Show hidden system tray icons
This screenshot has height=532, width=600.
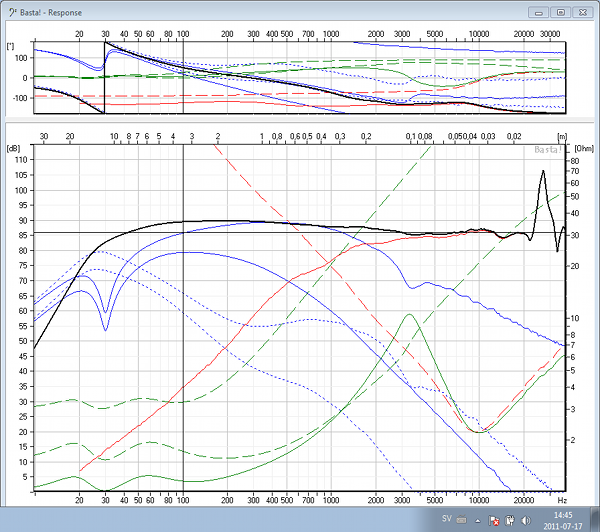pos(479,521)
